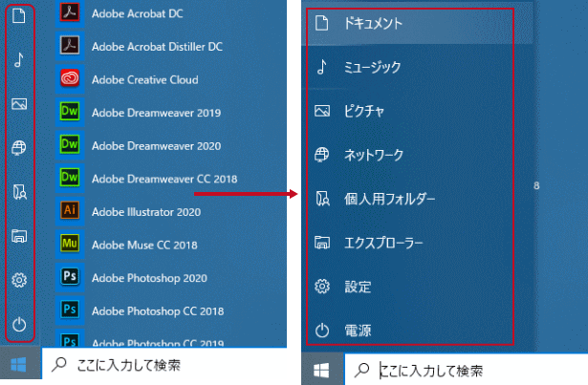Click Adobe Acrobat DC text label

(138, 14)
